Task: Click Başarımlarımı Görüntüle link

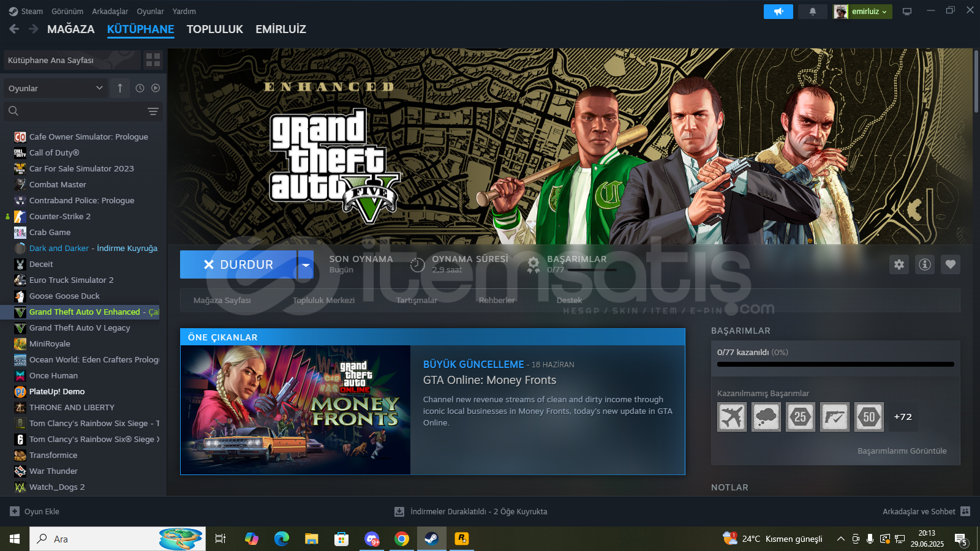Action: pos(902,451)
